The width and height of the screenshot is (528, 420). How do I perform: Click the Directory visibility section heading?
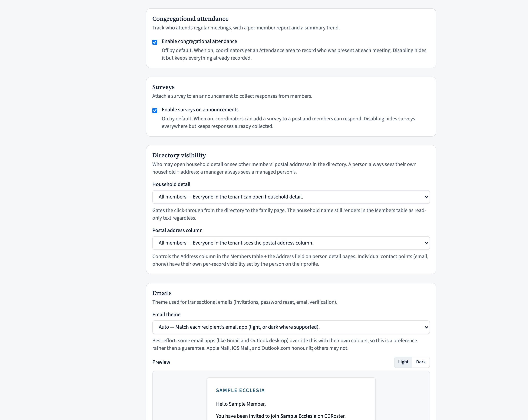point(179,155)
